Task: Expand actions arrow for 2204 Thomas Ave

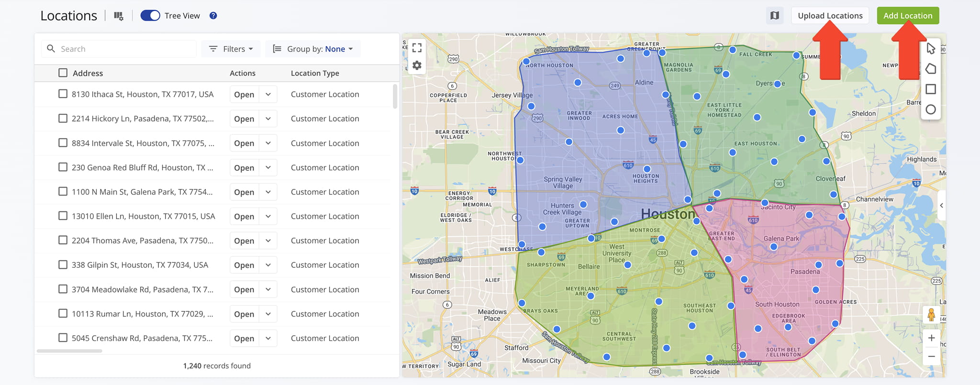Action: click(x=268, y=241)
